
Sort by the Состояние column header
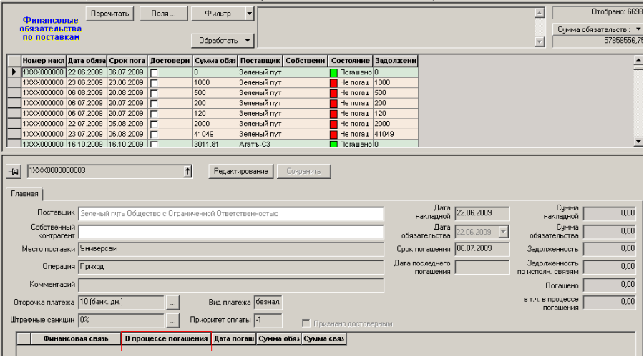[x=351, y=61]
